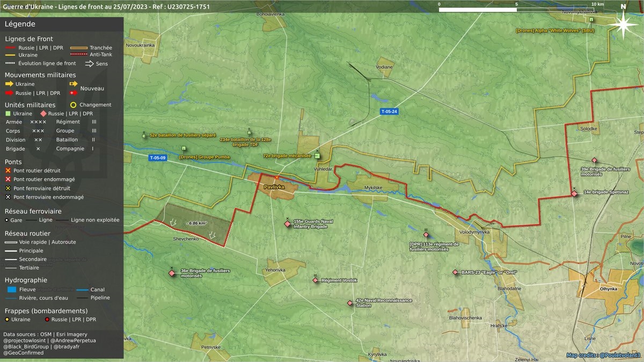
Task: Click the Groupe Pumba drone unit square
Action: (184, 149)
